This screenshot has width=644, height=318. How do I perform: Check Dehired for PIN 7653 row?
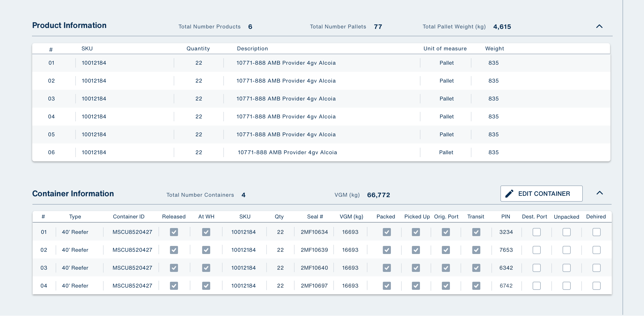tap(597, 250)
